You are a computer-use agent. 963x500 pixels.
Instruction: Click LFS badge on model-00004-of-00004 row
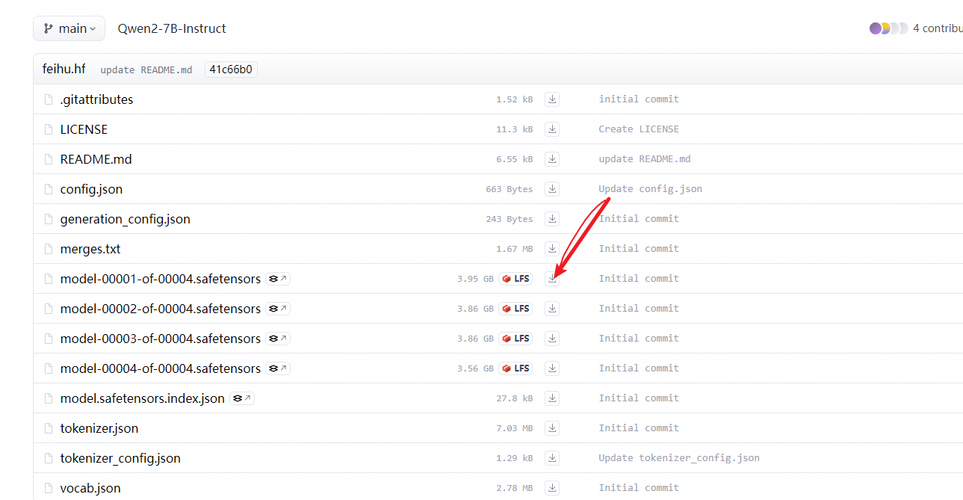[x=515, y=369]
